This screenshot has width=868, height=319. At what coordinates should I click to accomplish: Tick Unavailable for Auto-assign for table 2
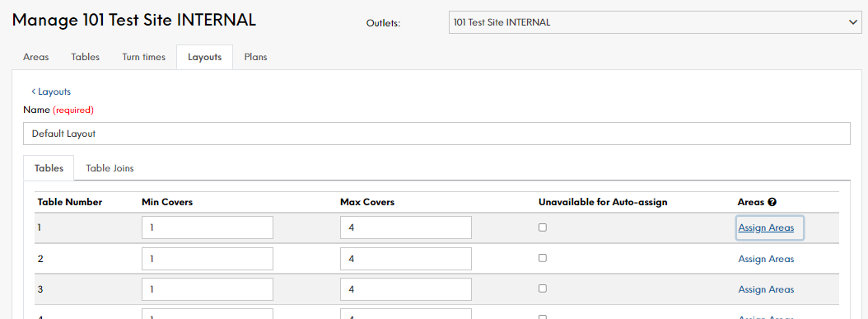click(543, 258)
